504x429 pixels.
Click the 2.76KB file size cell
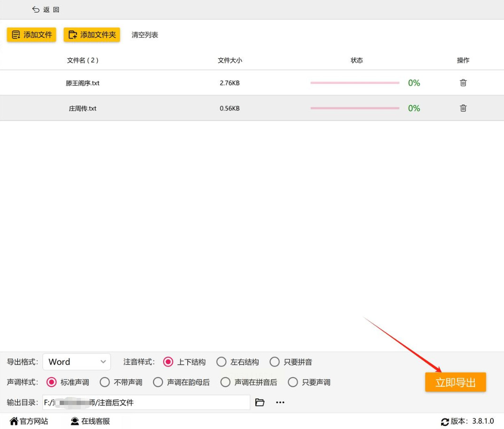(x=229, y=83)
